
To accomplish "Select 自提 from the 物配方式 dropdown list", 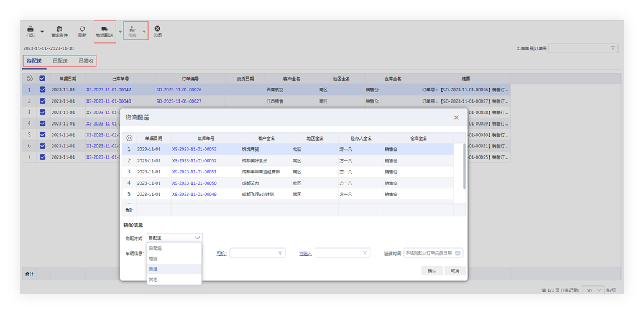I will click(x=153, y=269).
